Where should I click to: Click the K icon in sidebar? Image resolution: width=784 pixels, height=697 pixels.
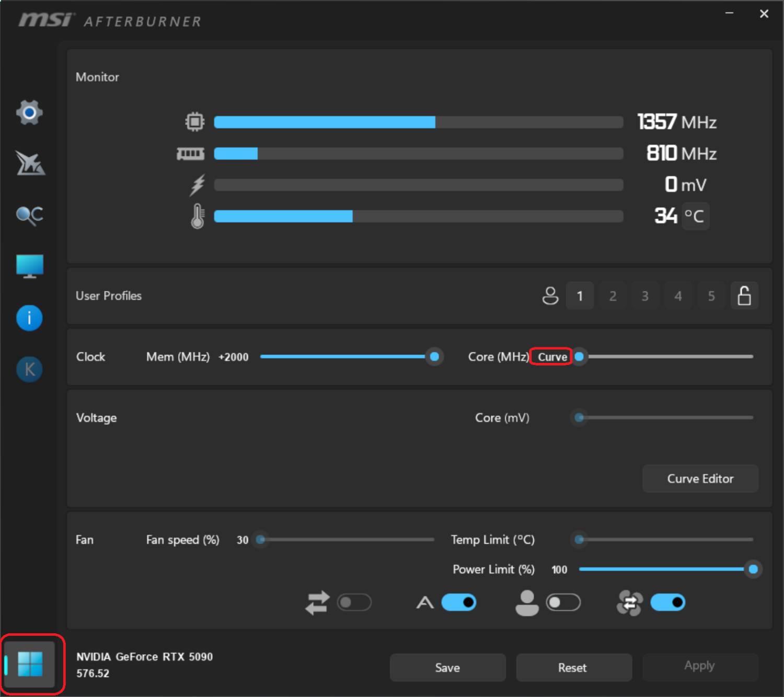click(29, 369)
